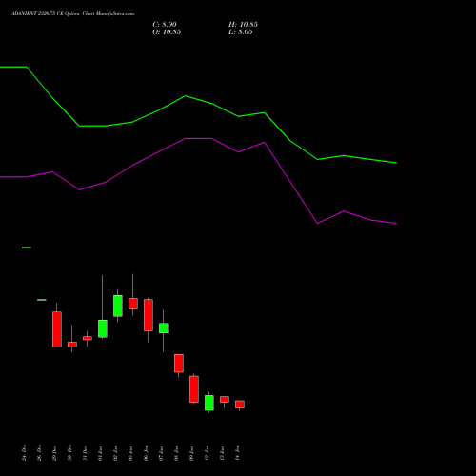This screenshot has height=476, width=476.
Task: Click the 31 Dec date label
Action: pos(85,453)
